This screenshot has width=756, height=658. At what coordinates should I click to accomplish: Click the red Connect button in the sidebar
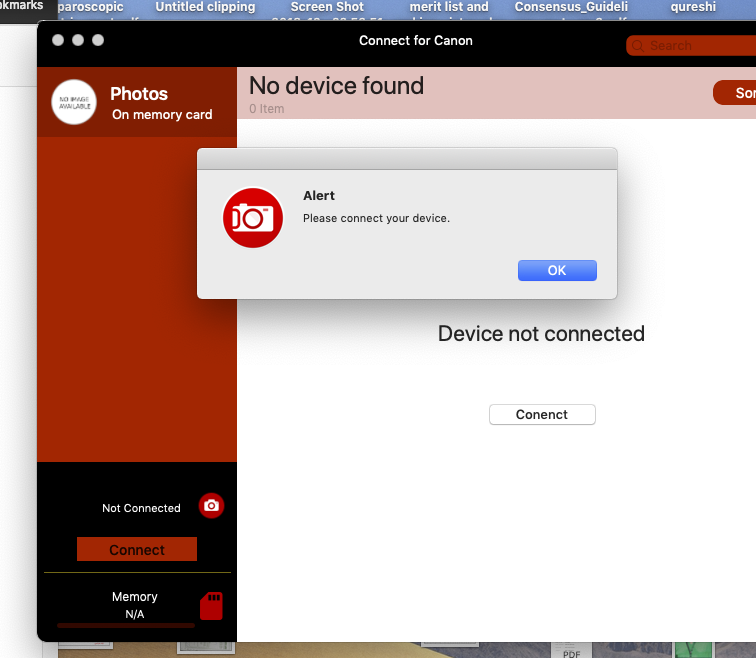137,549
